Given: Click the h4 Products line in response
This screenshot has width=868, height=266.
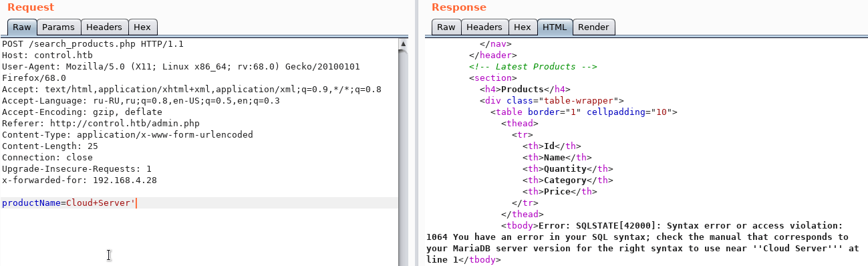Looking at the screenshot, I should point(525,90).
